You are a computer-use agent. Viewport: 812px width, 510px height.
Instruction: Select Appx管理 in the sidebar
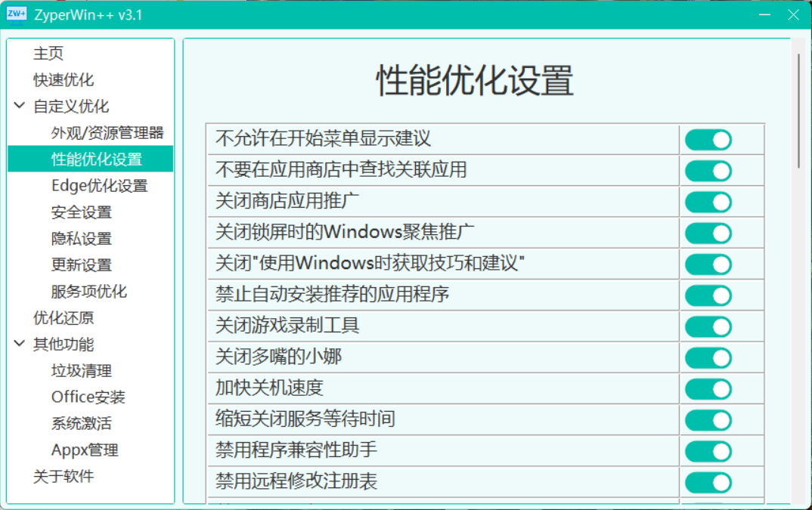click(x=85, y=450)
